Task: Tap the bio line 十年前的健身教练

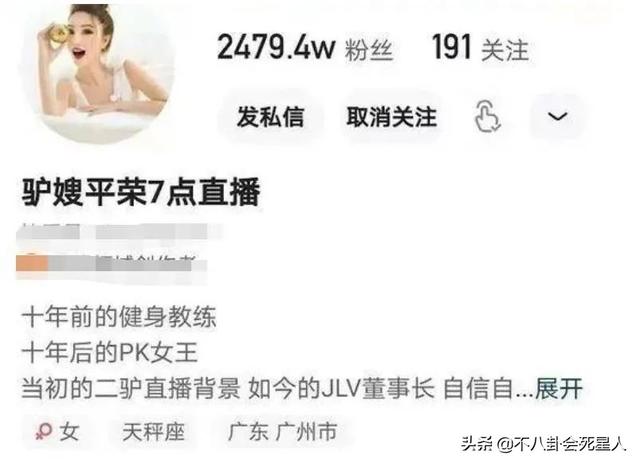Action: 118,316
